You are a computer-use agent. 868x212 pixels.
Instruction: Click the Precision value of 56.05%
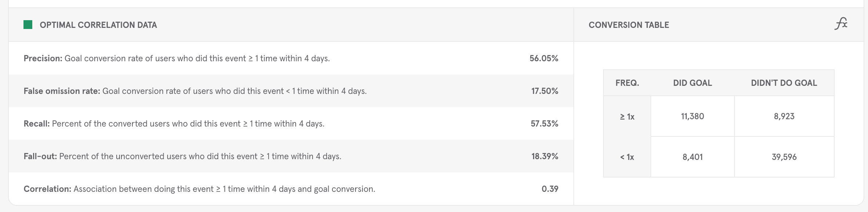pyautogui.click(x=543, y=58)
